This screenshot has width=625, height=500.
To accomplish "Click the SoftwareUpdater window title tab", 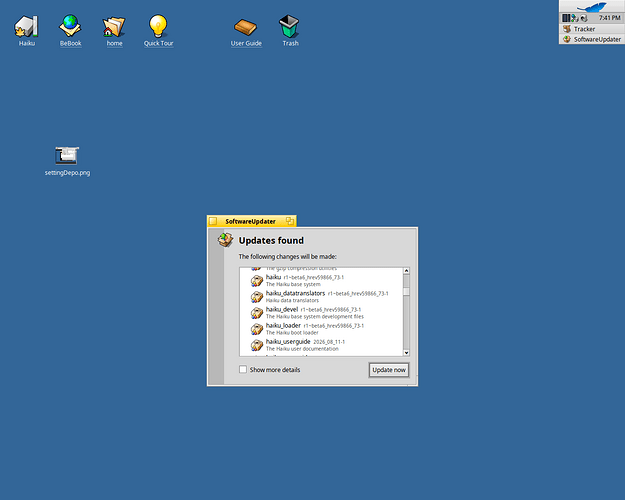I will [250, 221].
